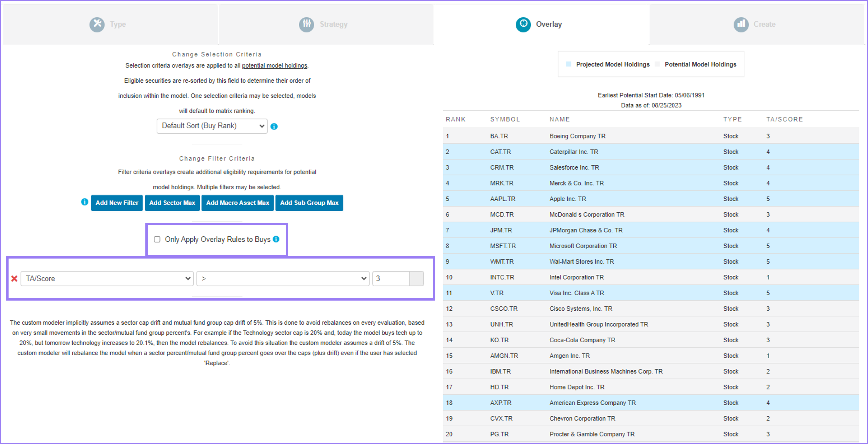Viewport: 868px width, 444px height.
Task: Switch to the Strategy tab
Action: 326,24
